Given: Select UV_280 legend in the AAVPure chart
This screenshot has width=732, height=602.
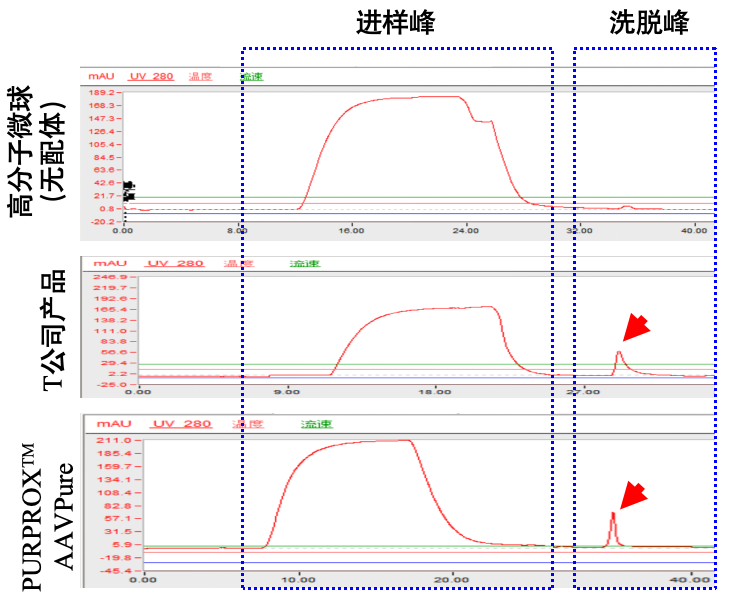Looking at the screenshot, I should click(x=181, y=424).
